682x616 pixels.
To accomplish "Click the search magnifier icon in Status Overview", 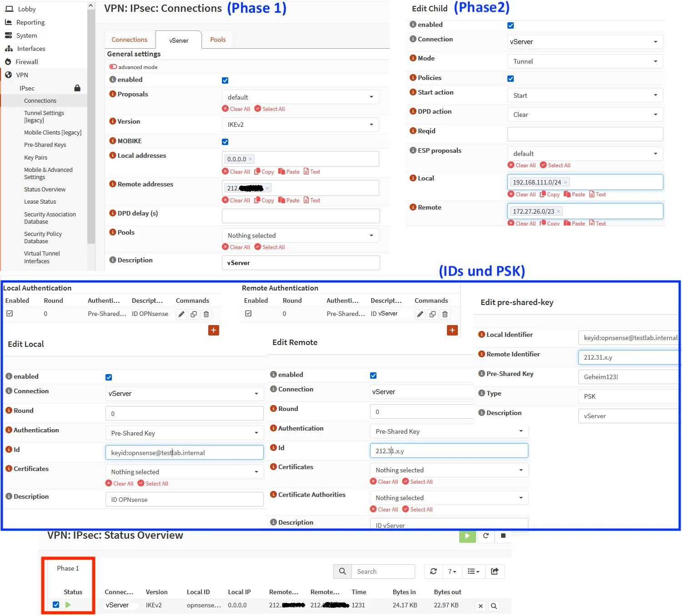I will click(342, 571).
